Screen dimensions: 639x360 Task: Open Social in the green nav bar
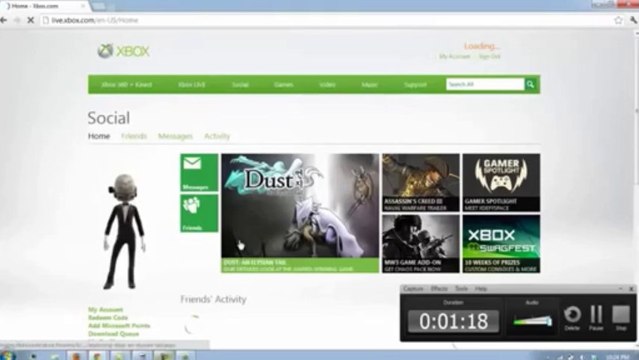(240, 85)
